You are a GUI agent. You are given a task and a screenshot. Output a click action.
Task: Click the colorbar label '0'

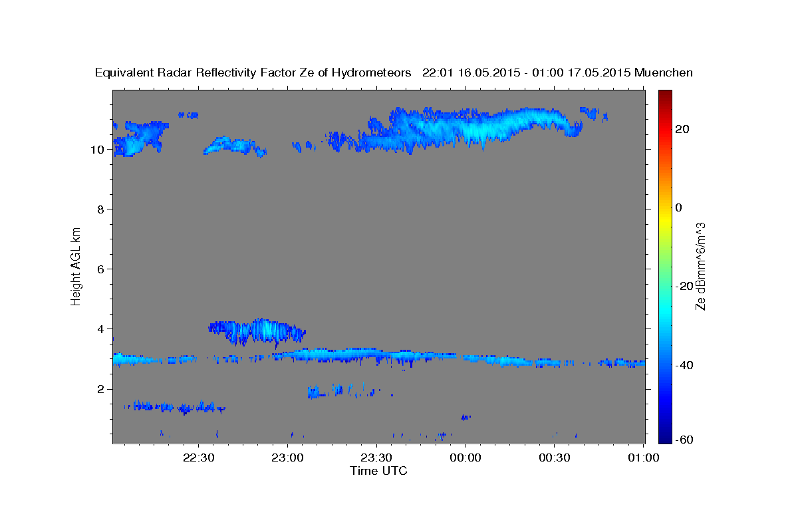pyautogui.click(x=679, y=207)
